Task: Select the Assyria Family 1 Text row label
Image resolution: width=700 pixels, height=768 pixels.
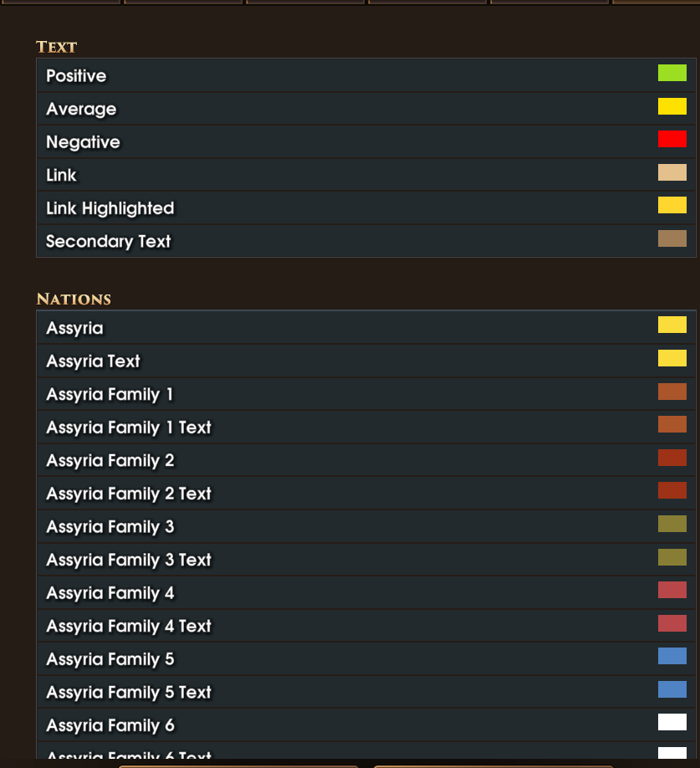Action: point(129,428)
